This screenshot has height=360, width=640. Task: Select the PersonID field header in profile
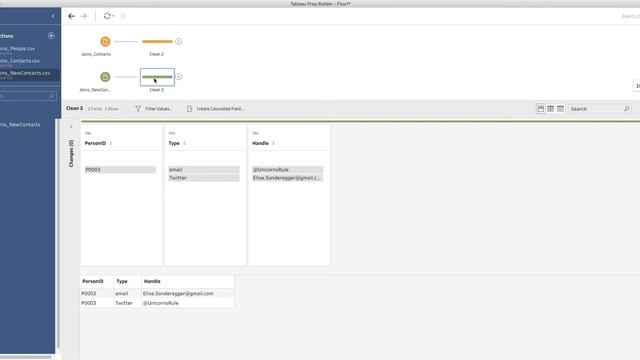95,143
